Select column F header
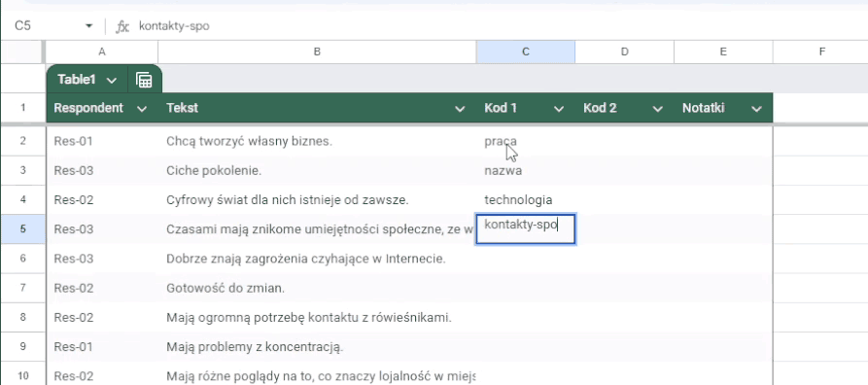 tap(821, 52)
